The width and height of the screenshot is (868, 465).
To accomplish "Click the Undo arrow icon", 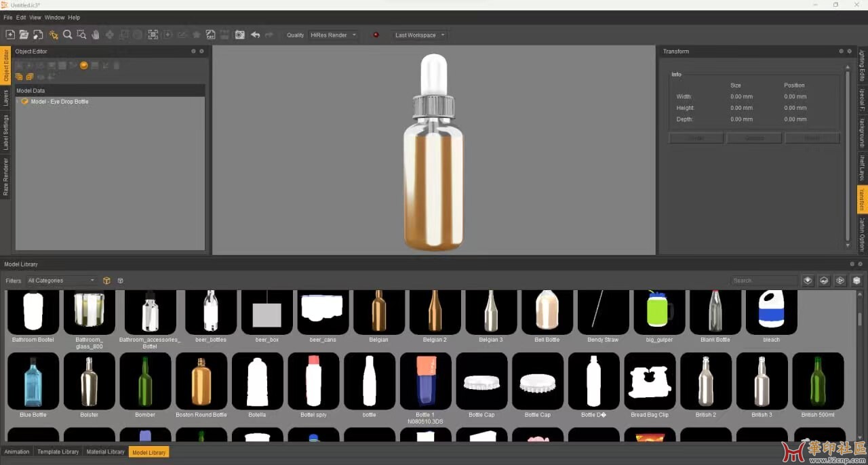I will (255, 35).
